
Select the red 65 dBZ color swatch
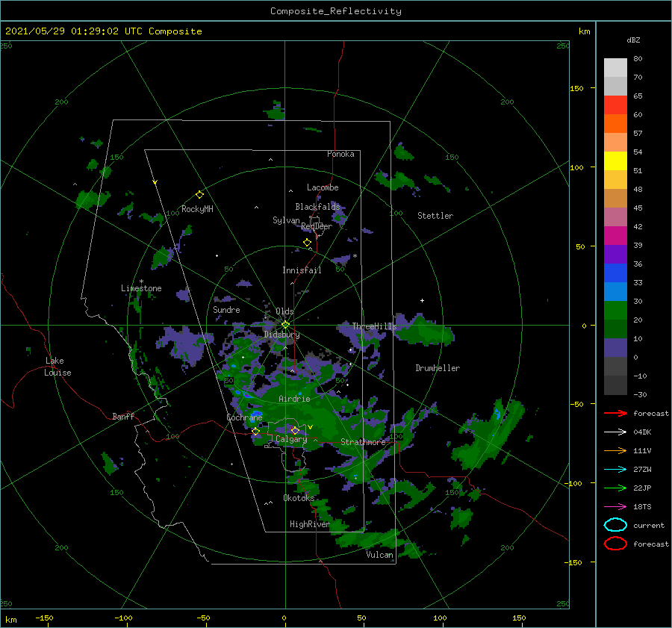tap(615, 105)
